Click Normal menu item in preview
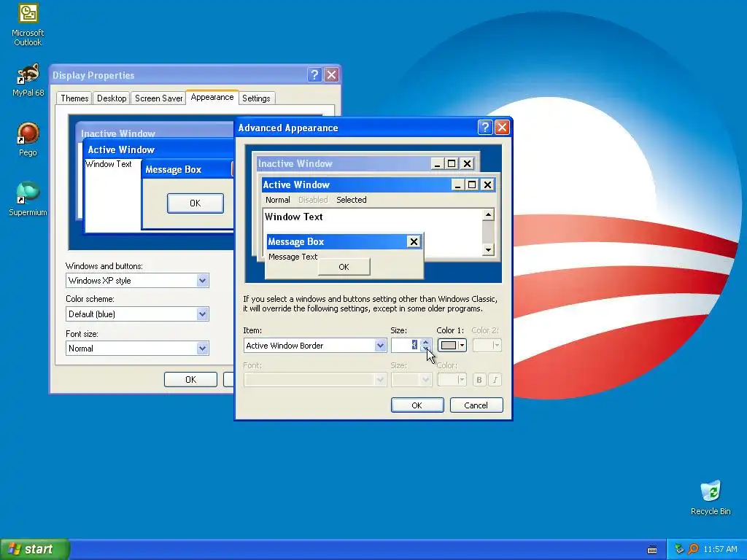747x560 pixels. 278,200
